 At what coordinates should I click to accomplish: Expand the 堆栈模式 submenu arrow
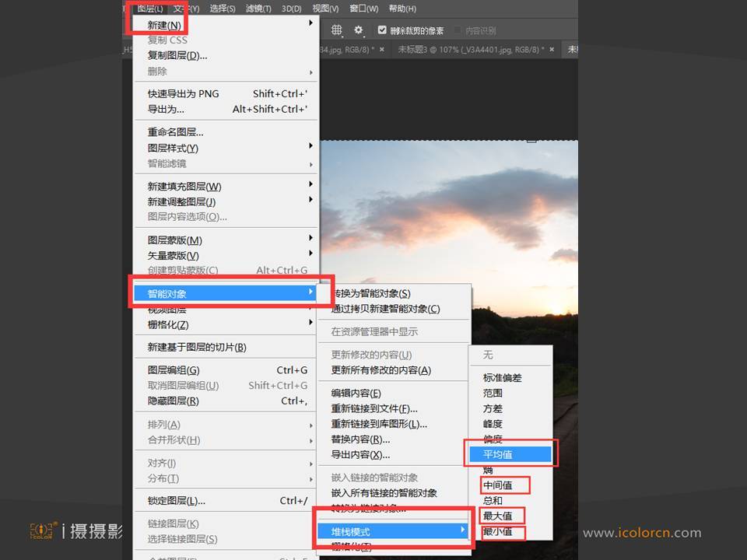tap(462, 531)
